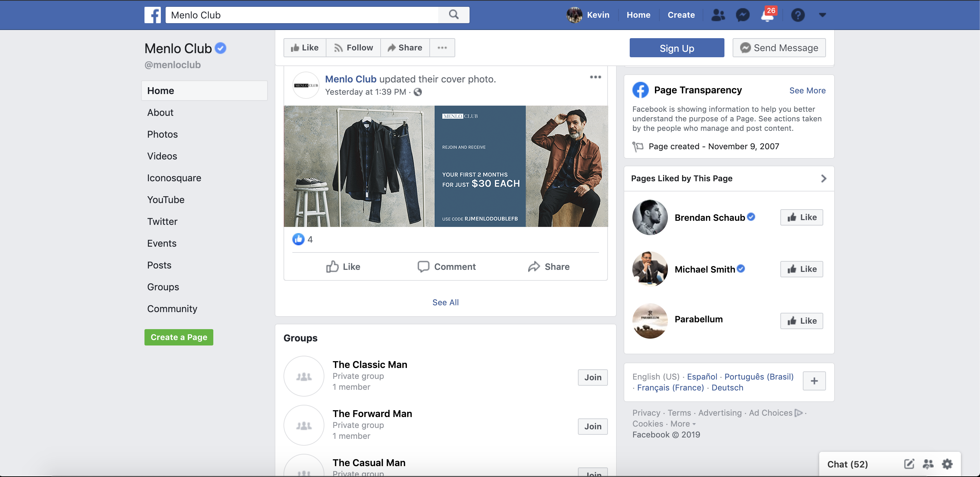The height and width of the screenshot is (477, 980).
Task: Comment on the cover photo post
Action: tap(446, 267)
